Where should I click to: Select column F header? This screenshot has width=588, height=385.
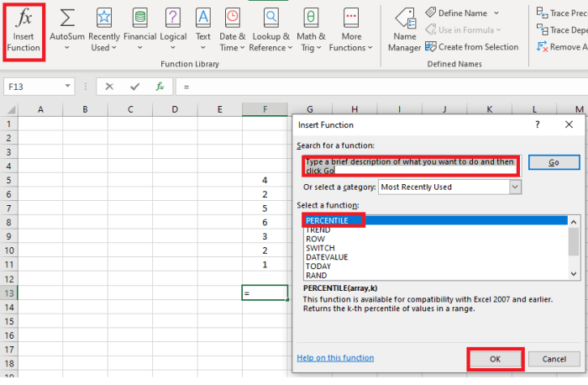click(265, 109)
